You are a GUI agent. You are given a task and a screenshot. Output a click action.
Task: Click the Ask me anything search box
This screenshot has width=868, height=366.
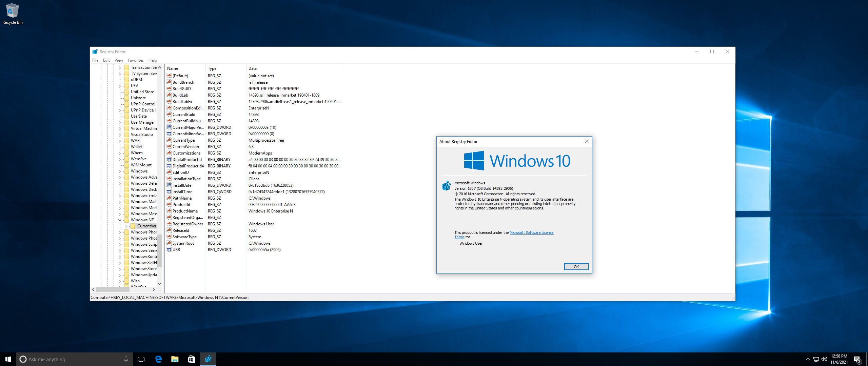[x=74, y=359]
